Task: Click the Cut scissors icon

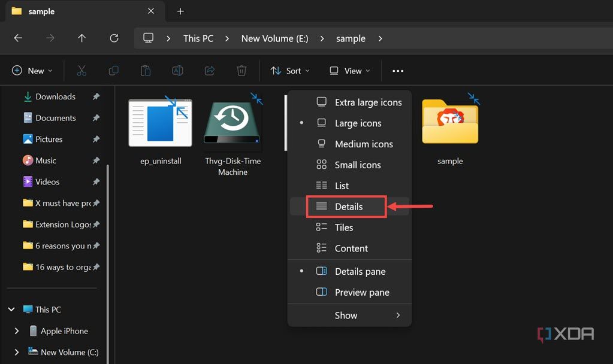Action: click(x=81, y=71)
